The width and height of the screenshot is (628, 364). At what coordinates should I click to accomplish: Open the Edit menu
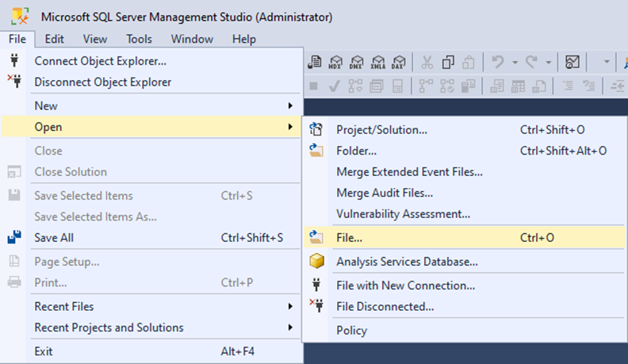point(54,39)
